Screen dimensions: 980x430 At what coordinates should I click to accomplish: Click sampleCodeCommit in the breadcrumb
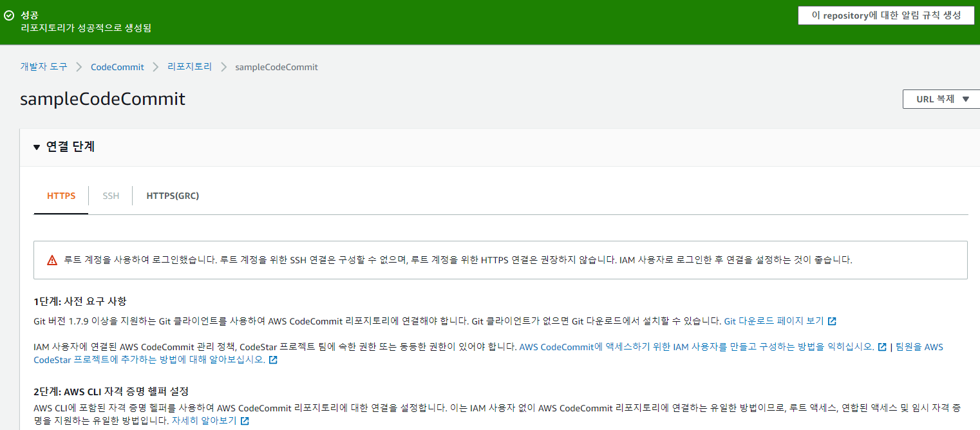276,67
